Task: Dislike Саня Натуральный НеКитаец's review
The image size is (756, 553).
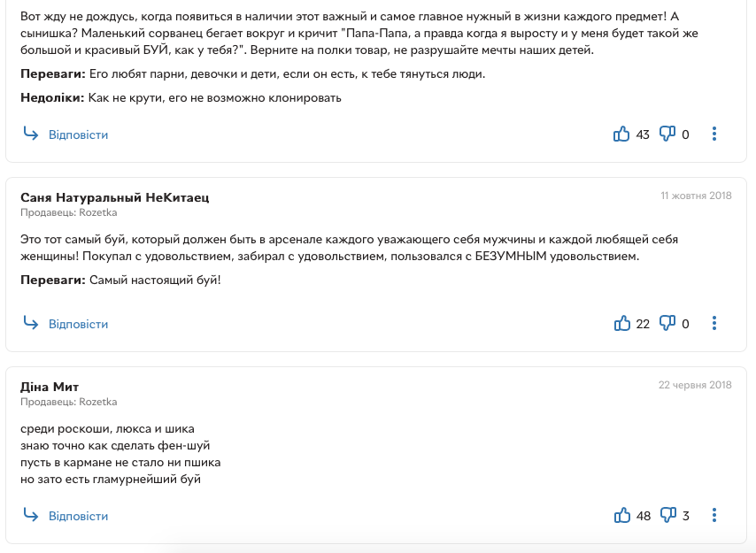Action: [667, 323]
